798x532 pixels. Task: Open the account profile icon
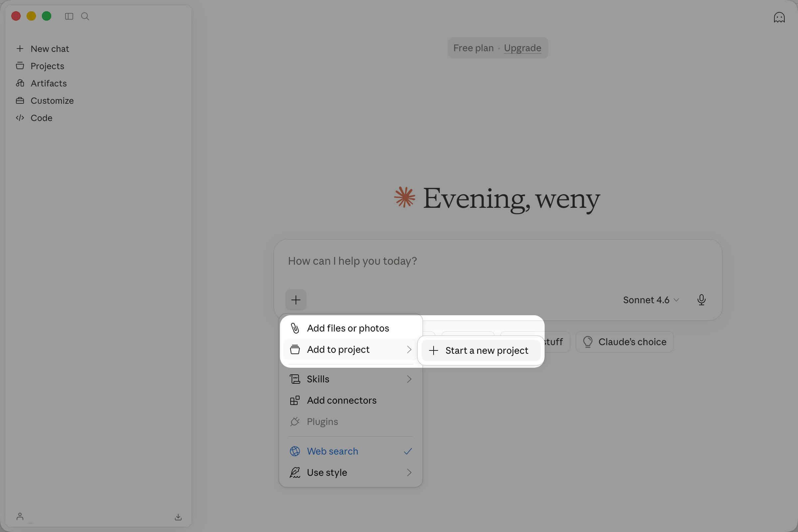click(20, 516)
